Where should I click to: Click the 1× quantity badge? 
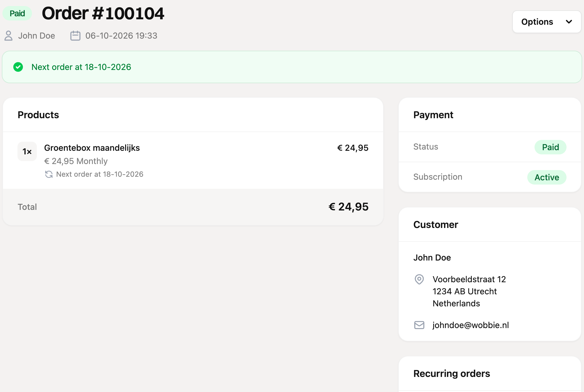click(27, 151)
